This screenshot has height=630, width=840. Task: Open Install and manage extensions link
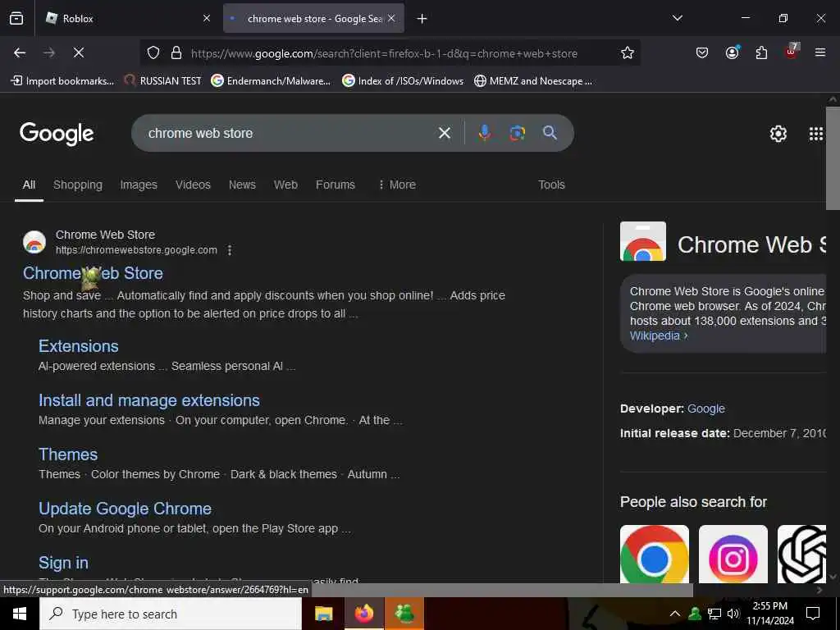149,400
